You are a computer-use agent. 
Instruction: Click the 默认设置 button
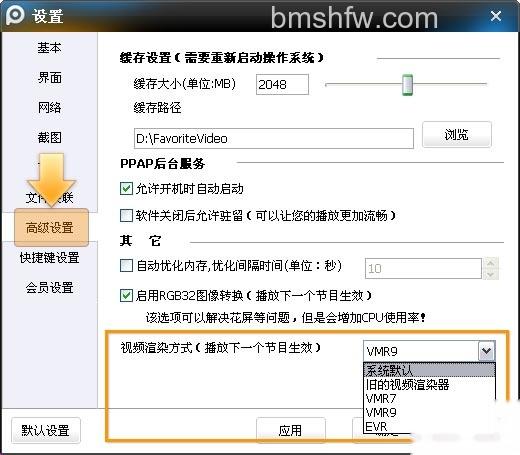click(46, 430)
